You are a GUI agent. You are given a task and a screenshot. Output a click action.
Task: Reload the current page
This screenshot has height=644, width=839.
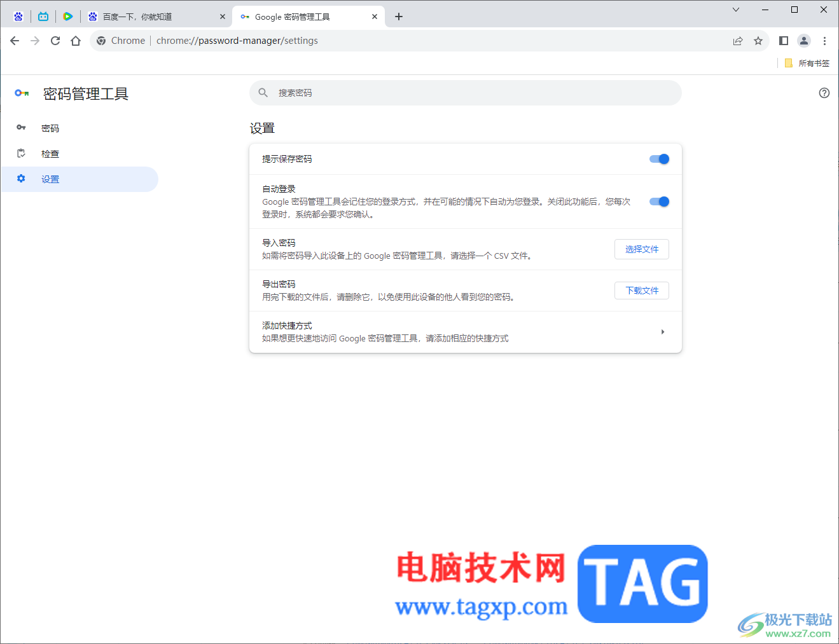tap(55, 41)
